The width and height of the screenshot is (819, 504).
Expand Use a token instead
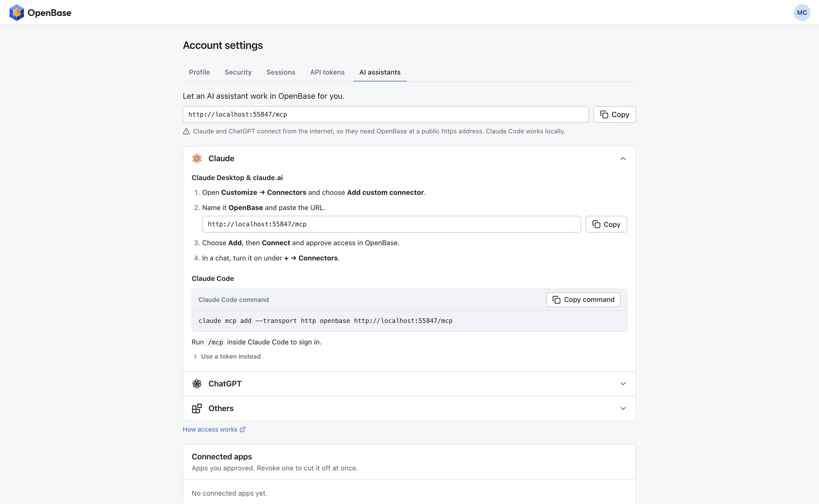tap(227, 357)
